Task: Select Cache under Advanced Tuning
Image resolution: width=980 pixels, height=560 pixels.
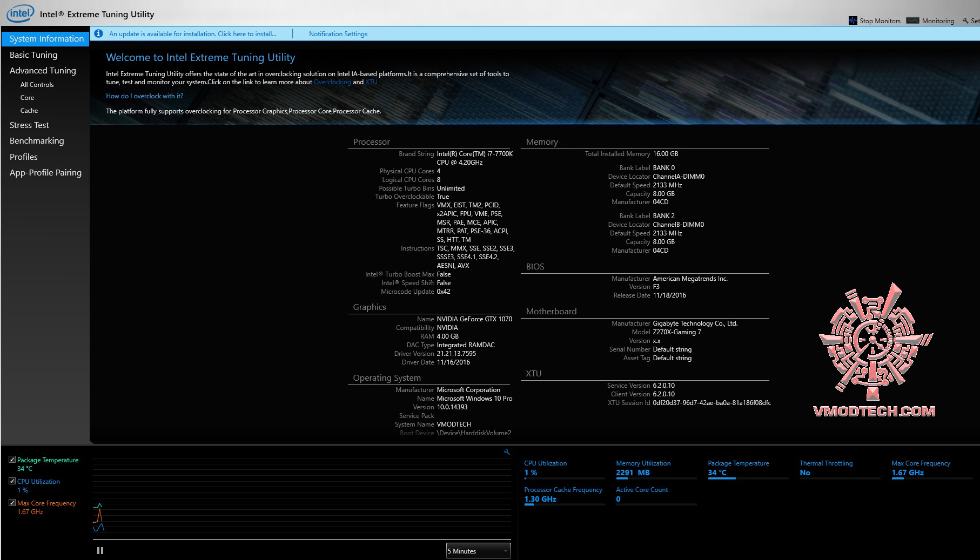Action: tap(29, 111)
